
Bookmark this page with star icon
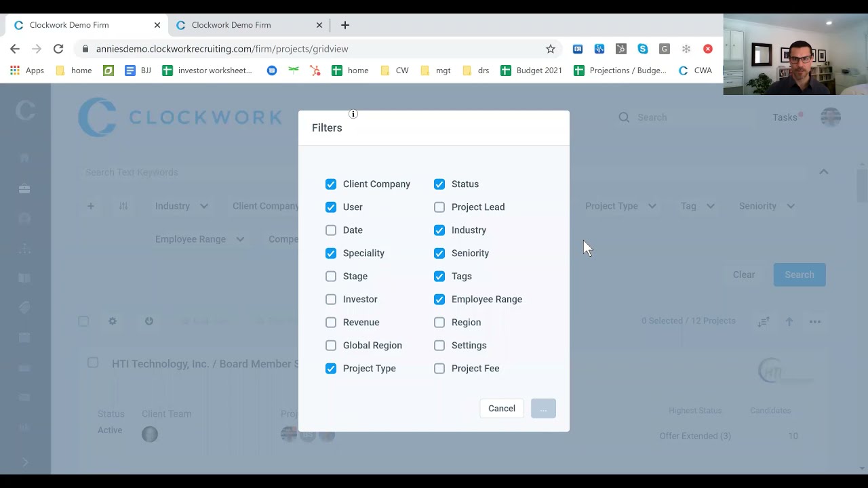[x=551, y=49]
